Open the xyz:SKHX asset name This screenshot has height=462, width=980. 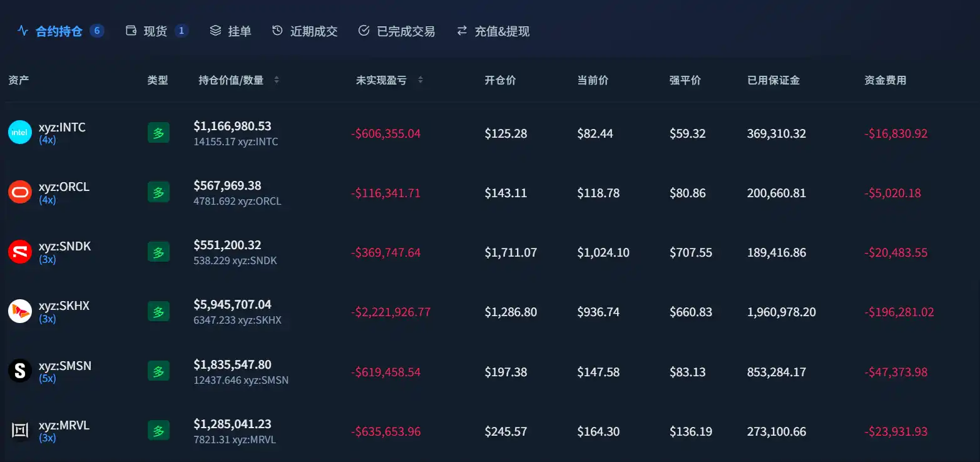pos(64,305)
